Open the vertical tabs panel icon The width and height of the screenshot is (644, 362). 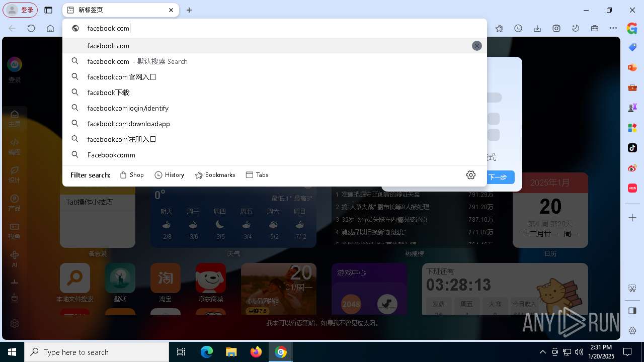48,10
